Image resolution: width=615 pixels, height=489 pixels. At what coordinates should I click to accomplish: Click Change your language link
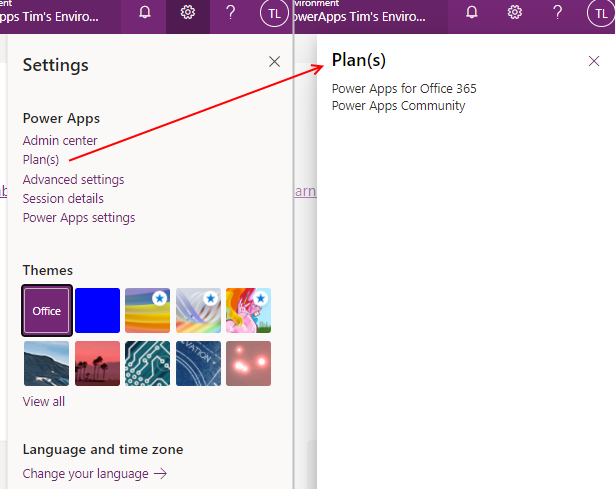pyautogui.click(x=95, y=474)
